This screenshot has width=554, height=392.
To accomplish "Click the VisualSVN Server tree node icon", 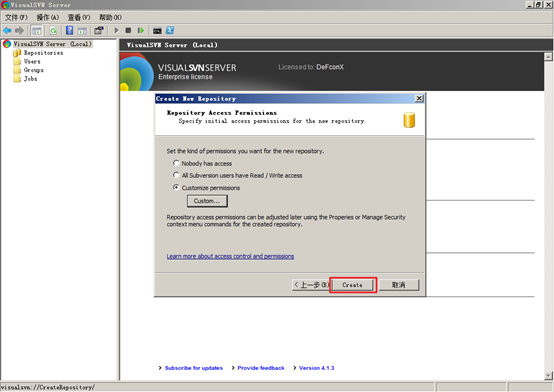I will click(7, 44).
